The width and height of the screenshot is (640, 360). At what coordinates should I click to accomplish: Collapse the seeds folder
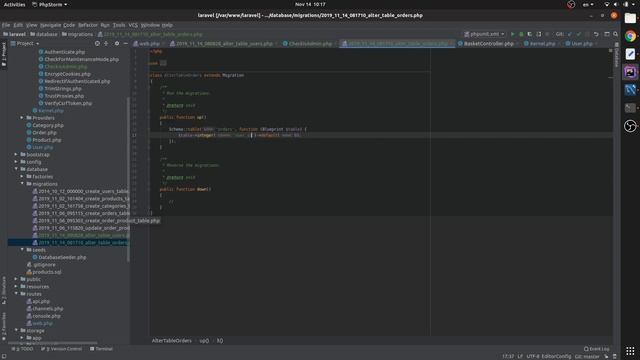click(x=22, y=249)
